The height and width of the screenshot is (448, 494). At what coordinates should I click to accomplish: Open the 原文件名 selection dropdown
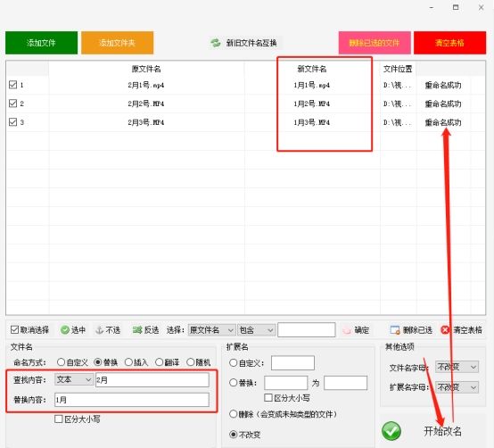pyautogui.click(x=211, y=330)
